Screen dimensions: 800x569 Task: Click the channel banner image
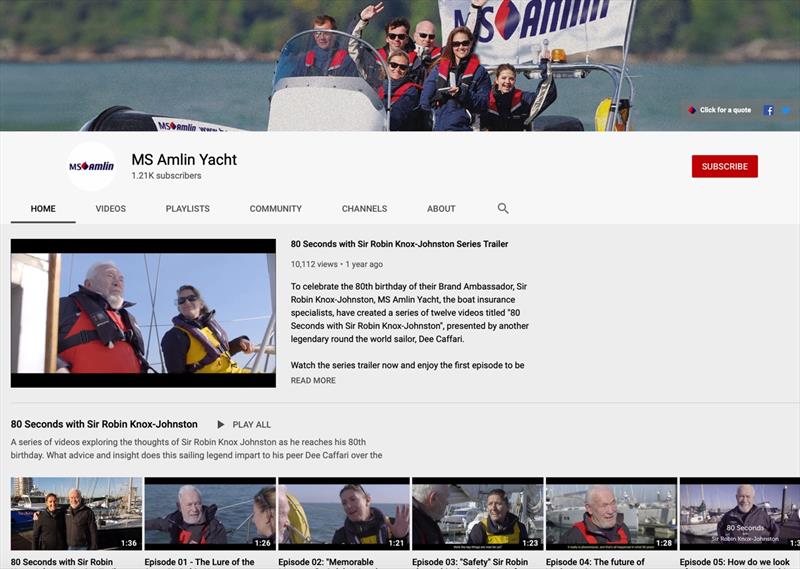[400, 65]
